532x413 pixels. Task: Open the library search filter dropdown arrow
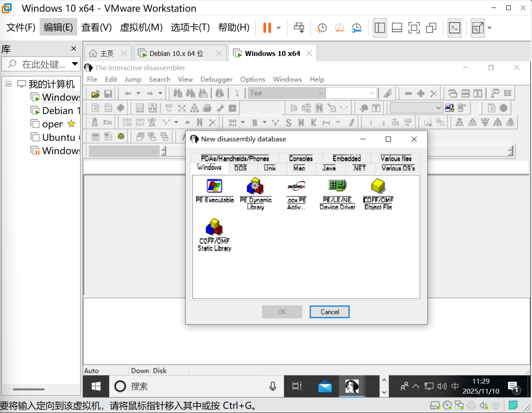click(x=75, y=64)
